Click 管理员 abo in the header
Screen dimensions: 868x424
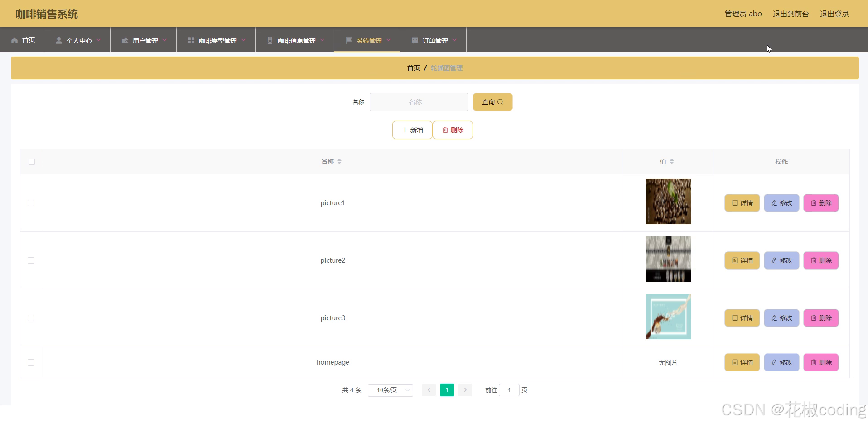tap(743, 14)
